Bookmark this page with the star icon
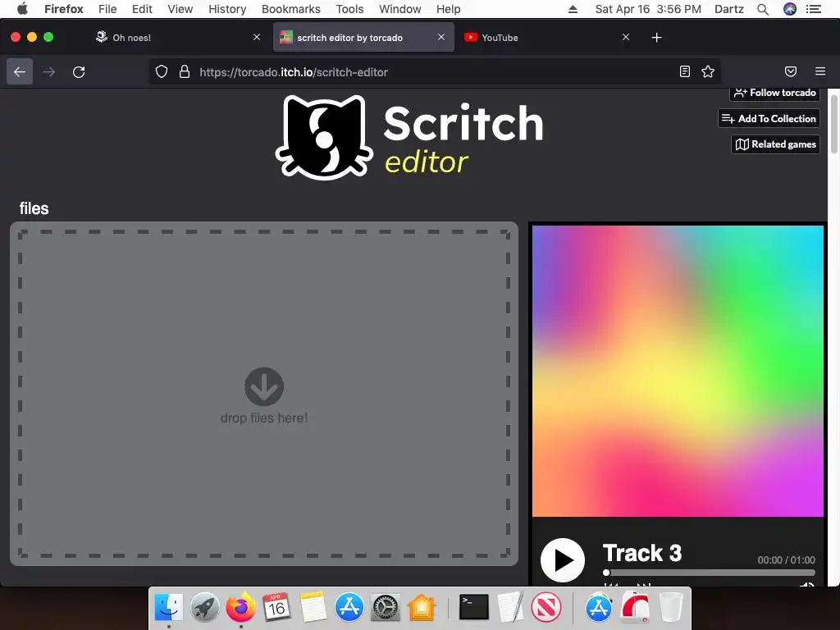The image size is (840, 630). click(708, 72)
